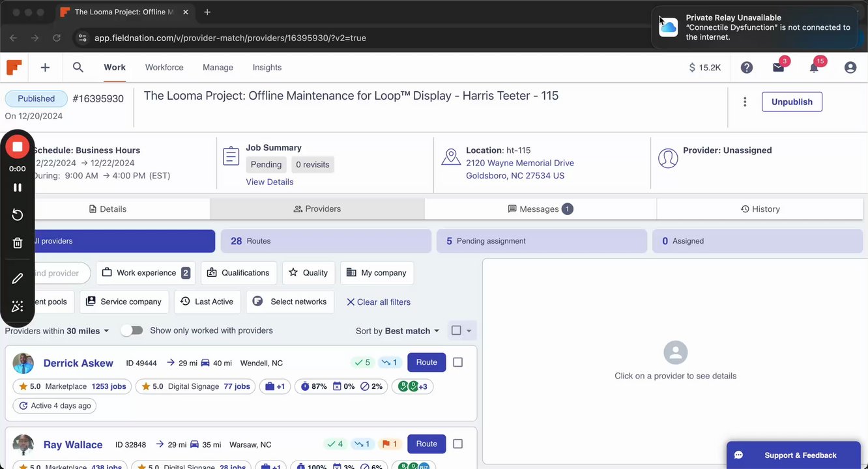Viewport: 868px width, 469px height.
Task: Open the Qualifications filter
Action: 239,273
